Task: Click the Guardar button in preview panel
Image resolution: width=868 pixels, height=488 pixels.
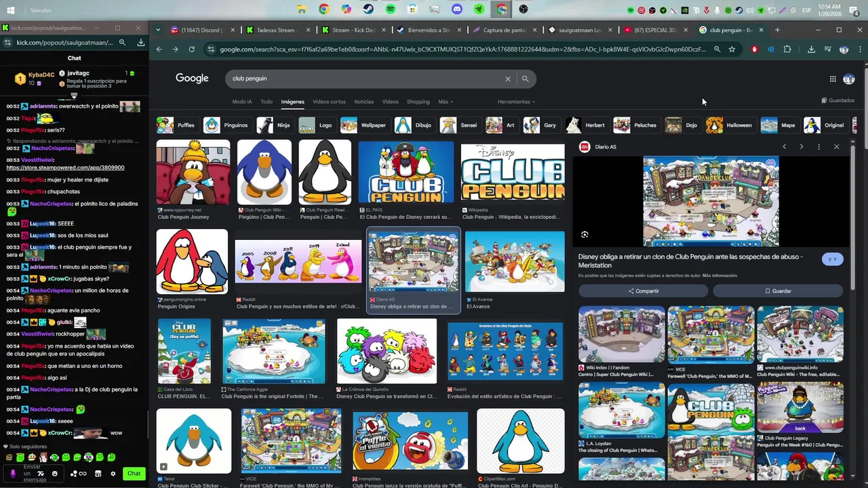Action: coord(778,291)
